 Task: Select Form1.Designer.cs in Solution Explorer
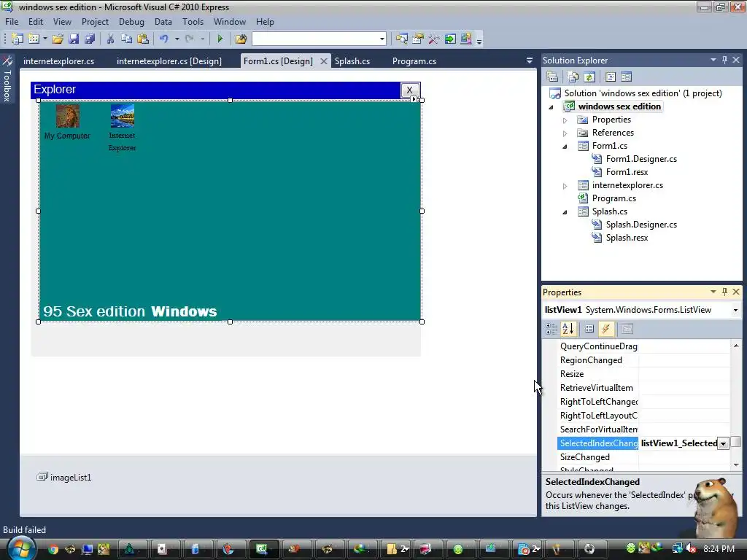point(640,159)
